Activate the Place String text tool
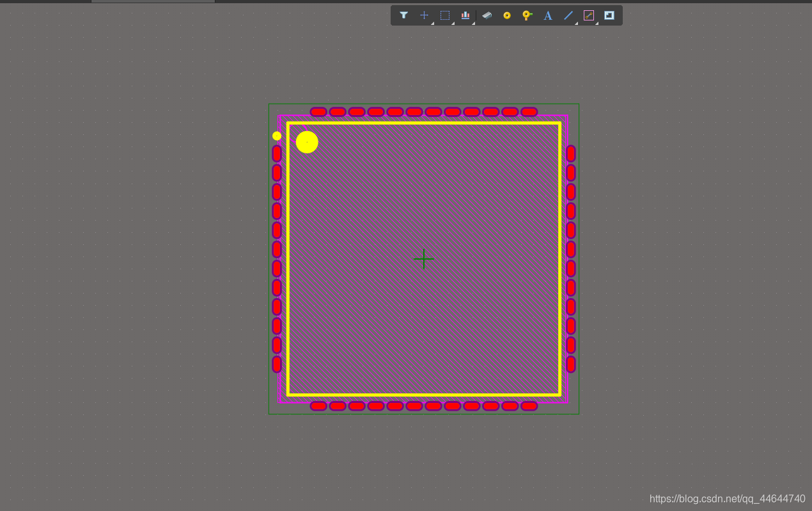The width and height of the screenshot is (812, 511). [x=548, y=15]
